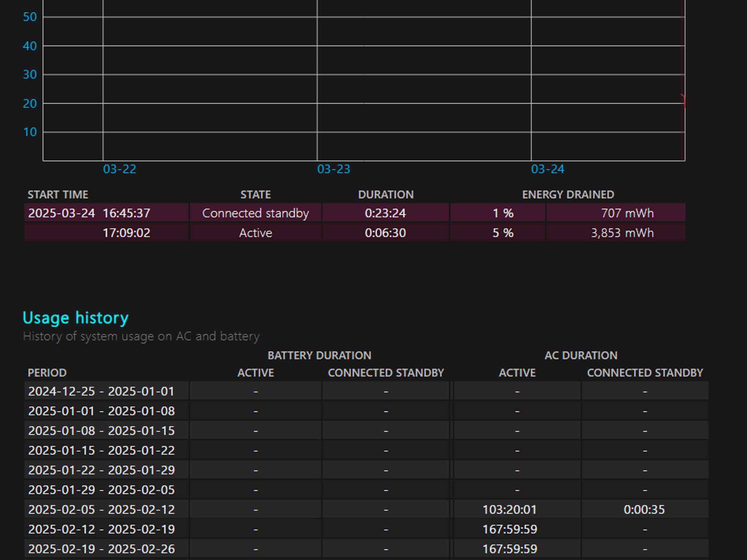
Task: Click the Usage history heading
Action: click(x=76, y=318)
